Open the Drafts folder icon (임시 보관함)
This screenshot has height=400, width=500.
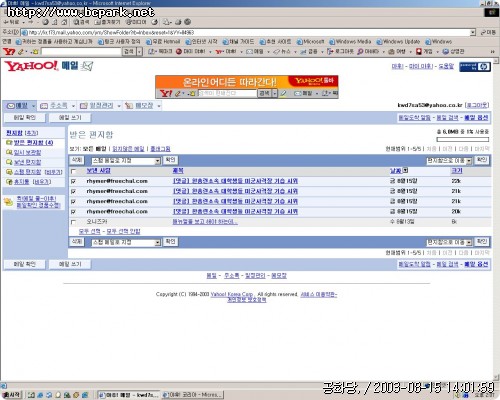point(9,152)
